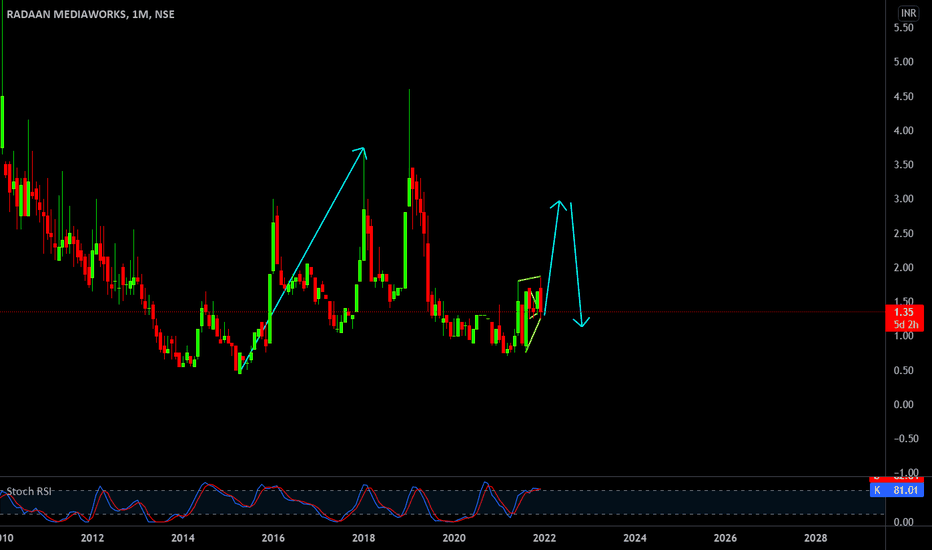Click the 2026 label on the time axis

[725, 538]
